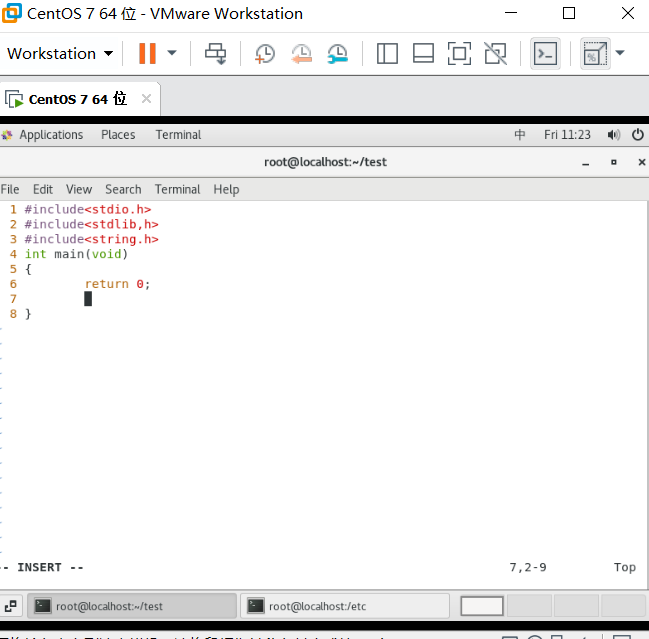
Task: Click the volume speaker icon
Action: (613, 135)
